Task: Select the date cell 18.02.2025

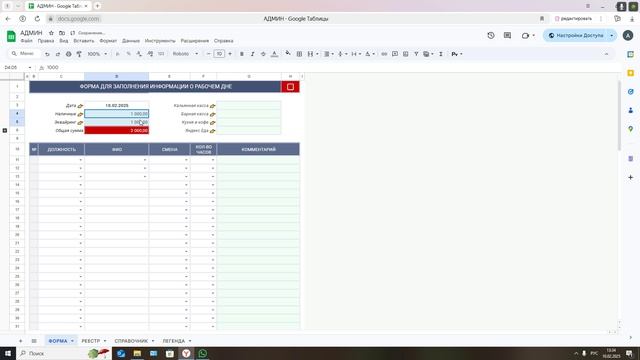Action: [116, 105]
